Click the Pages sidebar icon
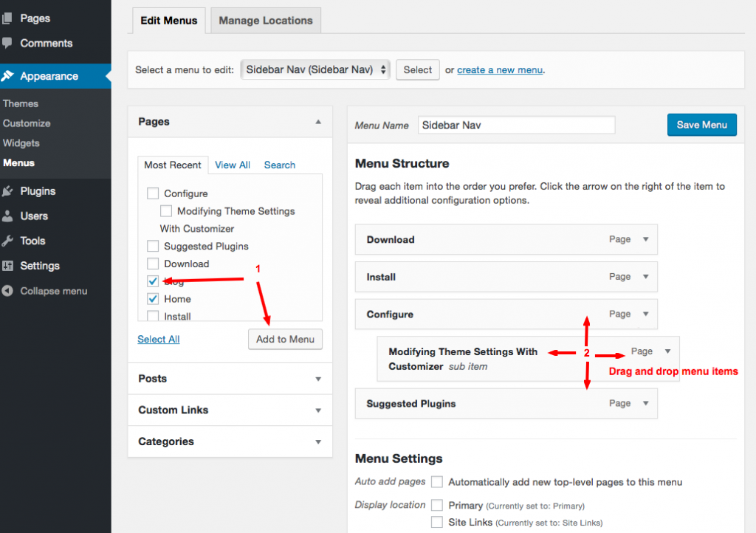The height and width of the screenshot is (533, 756). pos(7,18)
